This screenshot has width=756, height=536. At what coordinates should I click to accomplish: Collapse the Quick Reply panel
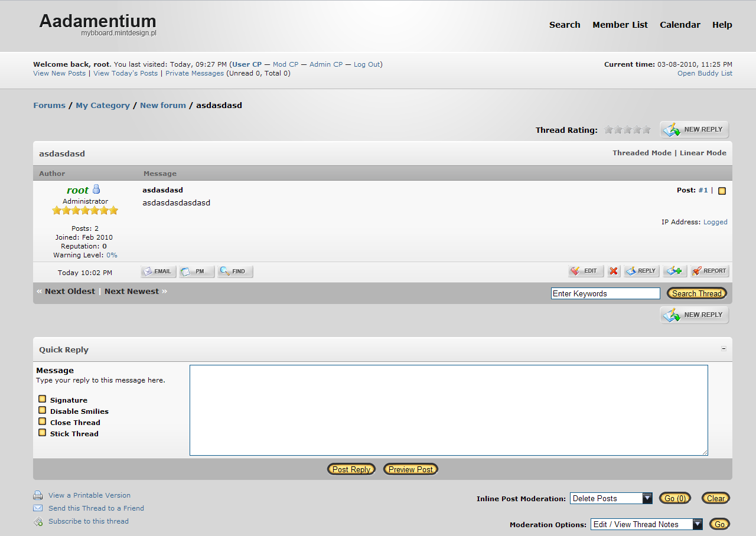724,349
